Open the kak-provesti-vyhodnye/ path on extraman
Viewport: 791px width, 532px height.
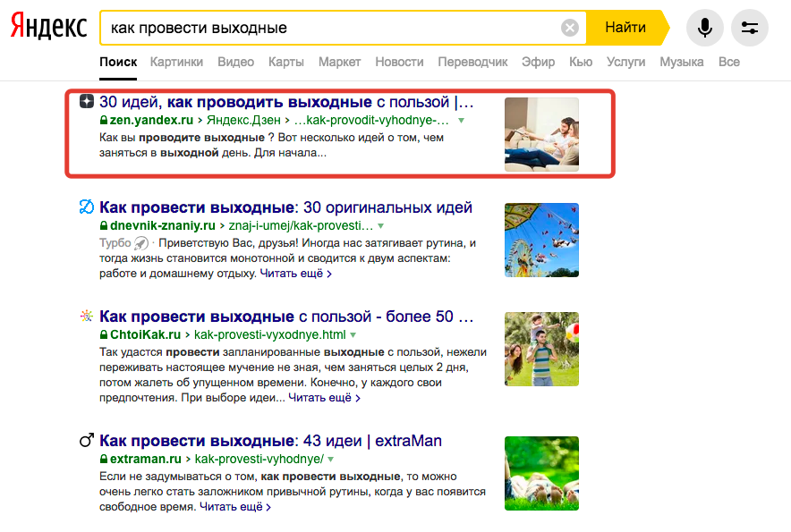[x=259, y=459]
